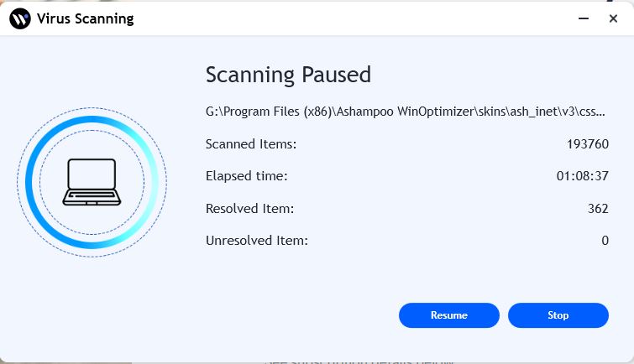The image size is (634, 364).
Task: Minimize the Virus Scanning window
Action: click(x=583, y=18)
